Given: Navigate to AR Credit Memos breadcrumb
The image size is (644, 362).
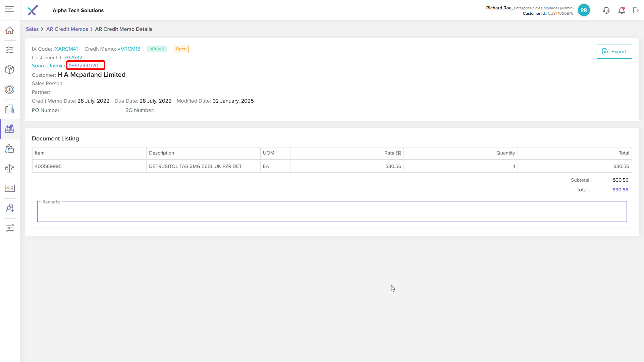Looking at the screenshot, I should click(67, 29).
